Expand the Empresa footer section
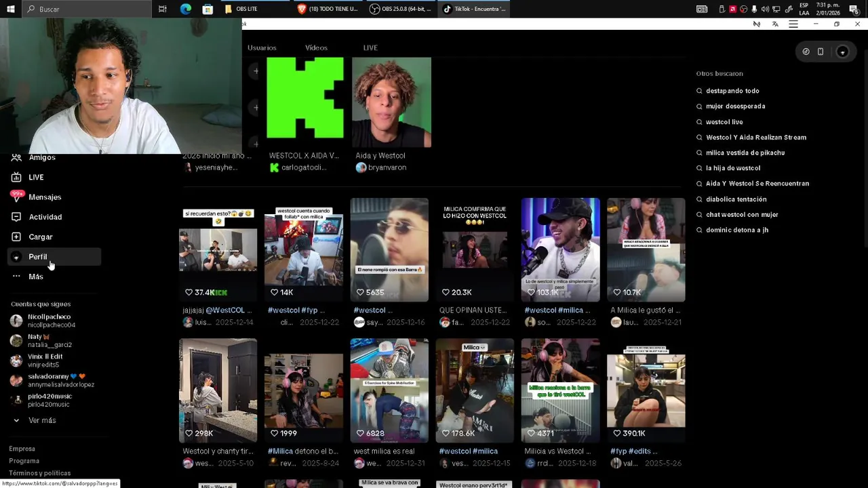Viewport: 868px width, 488px height. [x=22, y=449]
